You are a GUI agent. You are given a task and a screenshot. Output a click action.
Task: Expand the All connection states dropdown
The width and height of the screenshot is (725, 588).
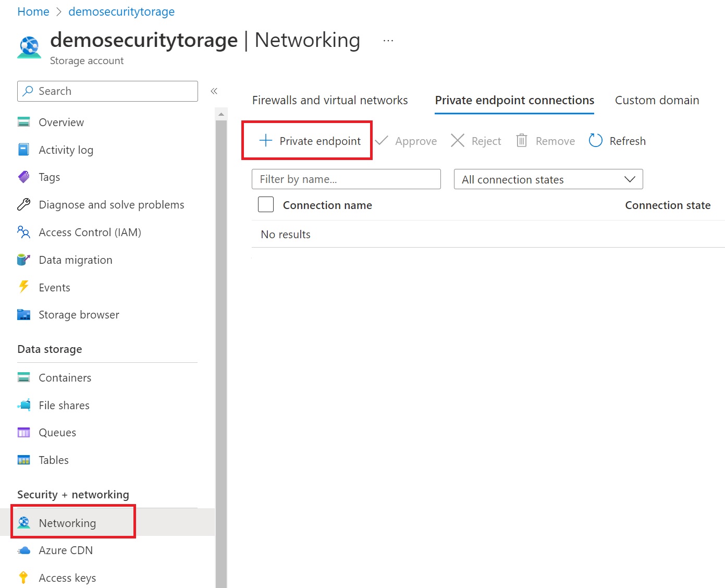[x=548, y=179]
